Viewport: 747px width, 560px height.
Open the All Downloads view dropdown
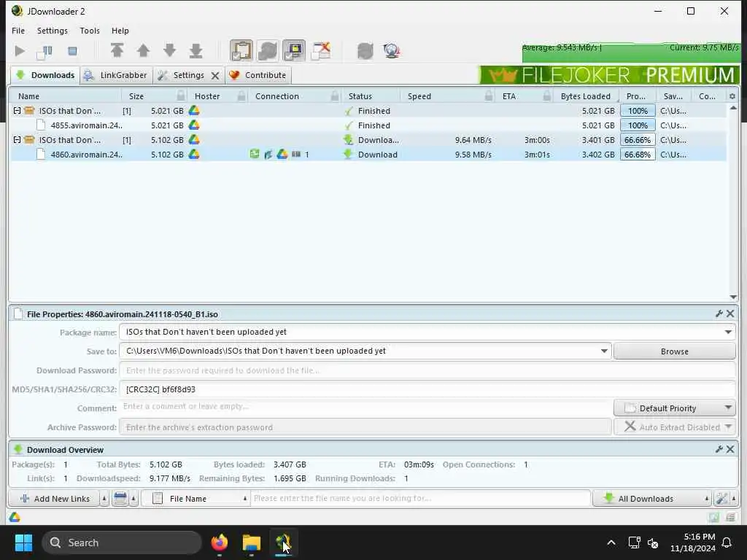coord(651,499)
